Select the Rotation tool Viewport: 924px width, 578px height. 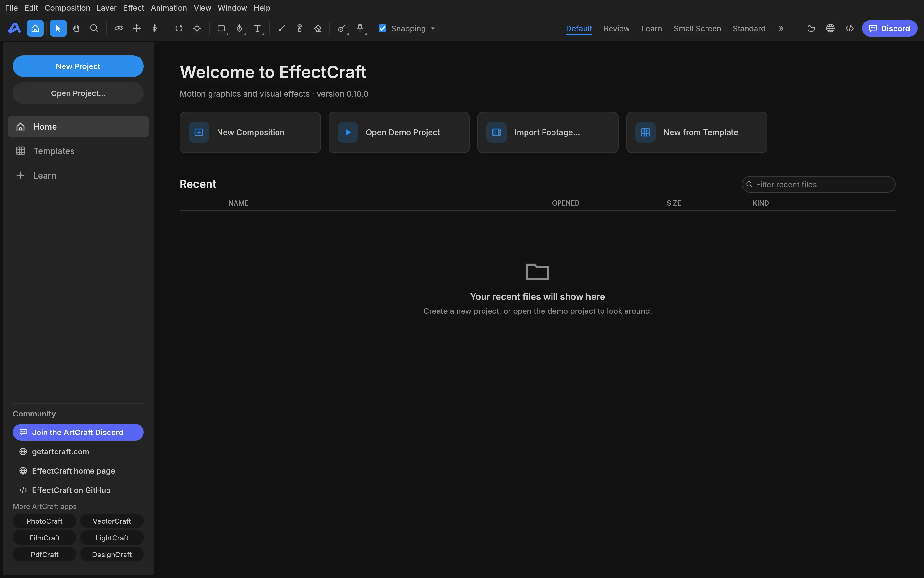[179, 28]
